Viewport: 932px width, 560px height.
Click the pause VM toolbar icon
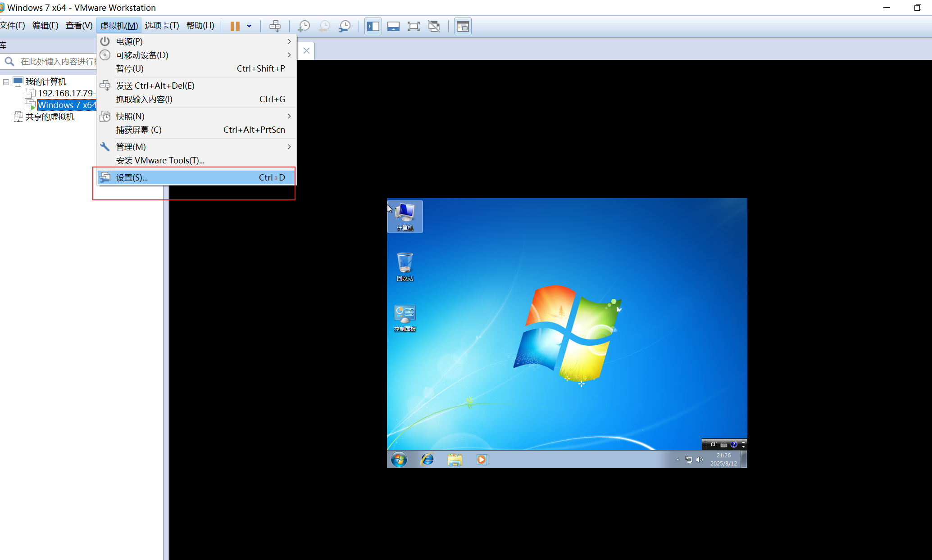(235, 26)
